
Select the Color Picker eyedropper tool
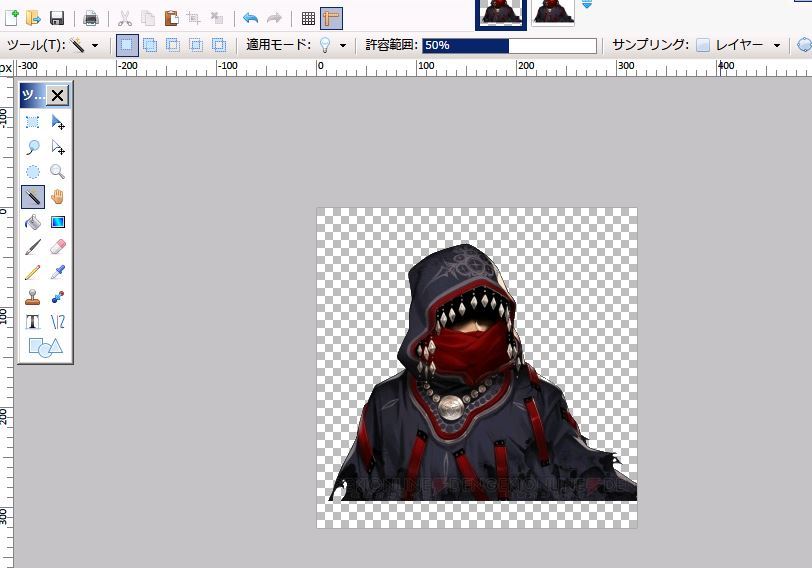[57, 272]
